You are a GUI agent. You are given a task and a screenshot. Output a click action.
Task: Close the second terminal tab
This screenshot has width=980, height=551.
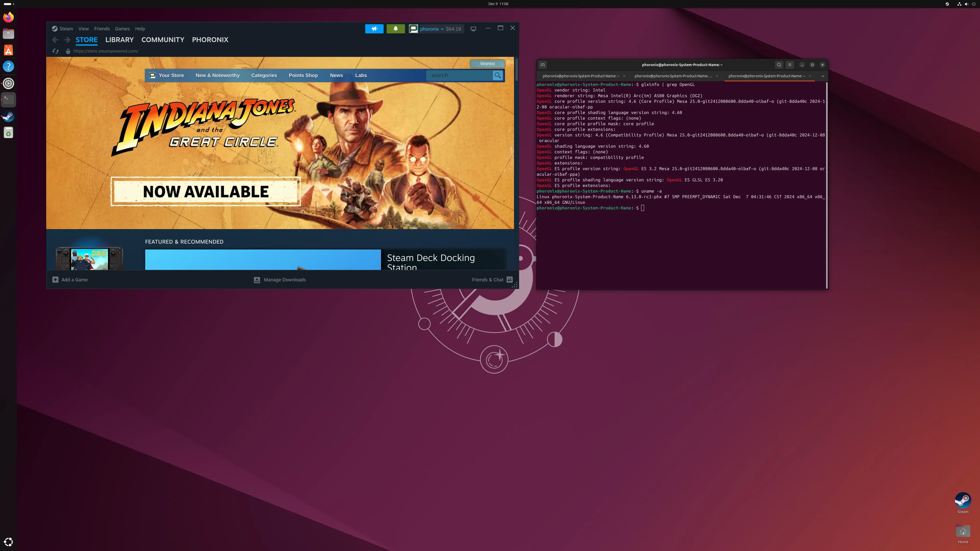(x=717, y=76)
